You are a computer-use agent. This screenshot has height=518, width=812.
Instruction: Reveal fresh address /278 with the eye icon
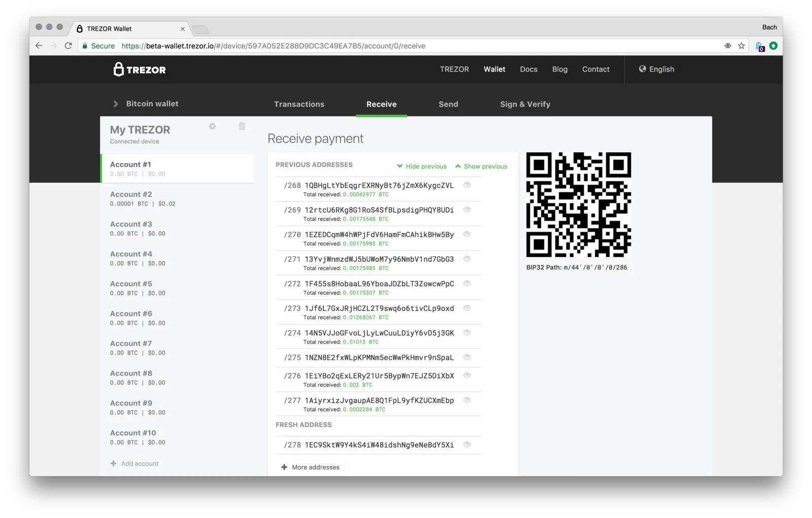tap(467, 444)
